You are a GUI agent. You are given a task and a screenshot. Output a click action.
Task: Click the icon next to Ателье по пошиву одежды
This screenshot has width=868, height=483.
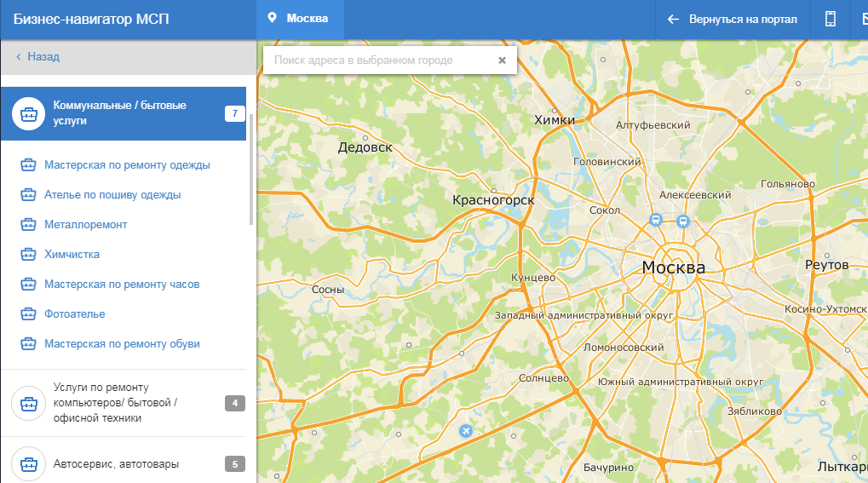click(x=28, y=195)
